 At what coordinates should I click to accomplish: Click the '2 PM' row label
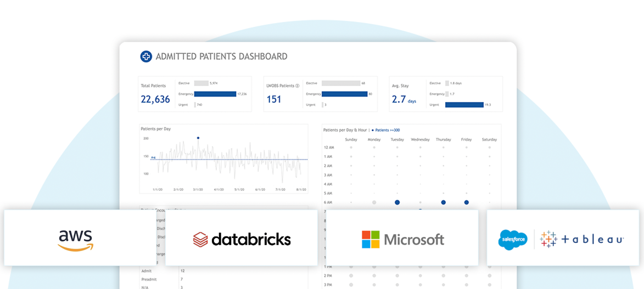coord(328,276)
